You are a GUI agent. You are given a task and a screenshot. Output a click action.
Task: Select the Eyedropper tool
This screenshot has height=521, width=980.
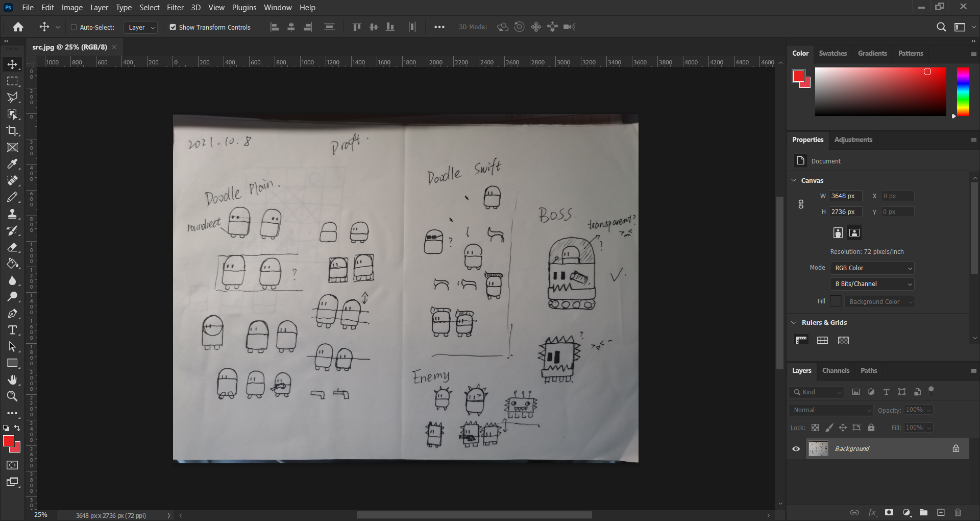click(12, 164)
